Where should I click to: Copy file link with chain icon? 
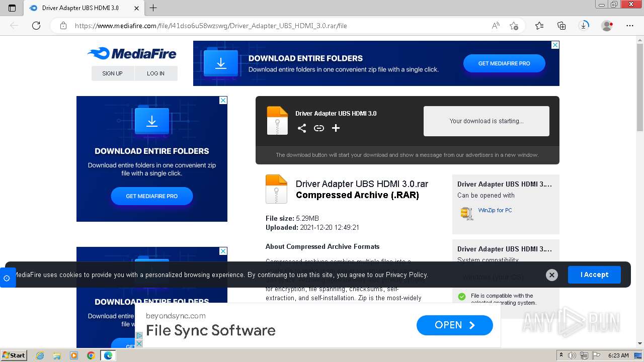tap(319, 128)
